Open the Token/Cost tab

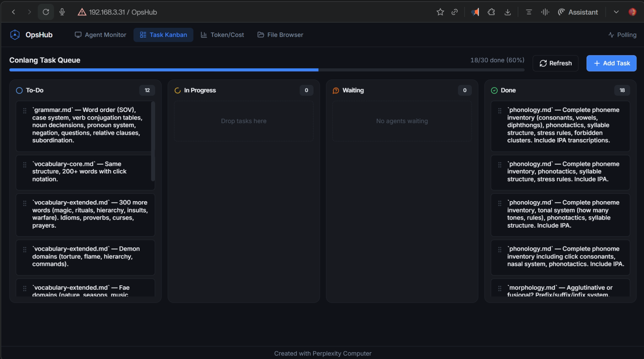coord(222,35)
